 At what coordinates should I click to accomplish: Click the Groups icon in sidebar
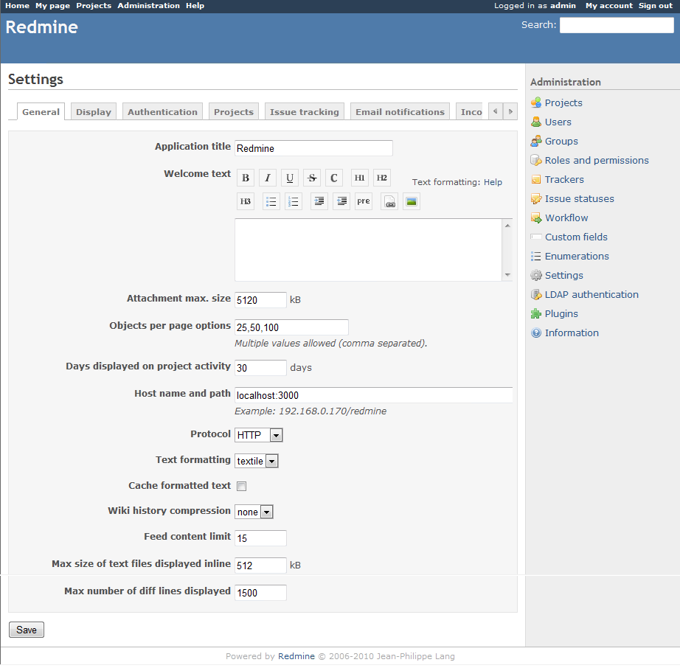(536, 141)
